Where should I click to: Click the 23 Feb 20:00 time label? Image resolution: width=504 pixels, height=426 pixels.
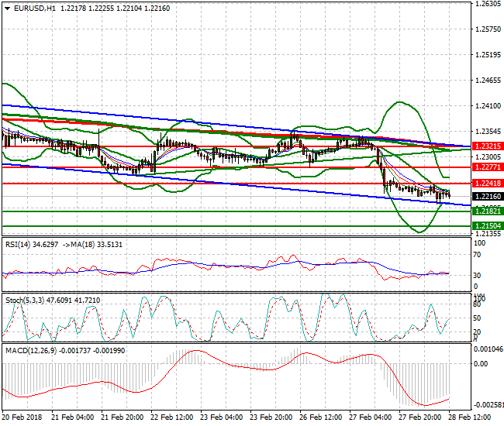click(x=271, y=417)
